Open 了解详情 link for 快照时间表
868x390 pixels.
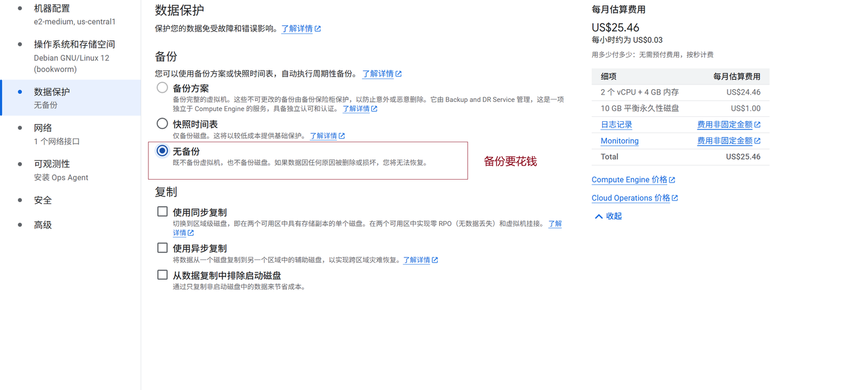click(324, 136)
